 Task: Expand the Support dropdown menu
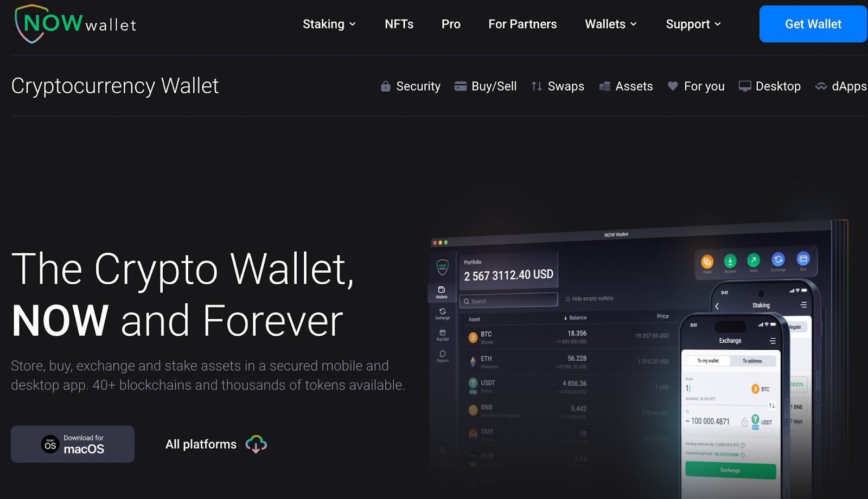click(x=693, y=24)
